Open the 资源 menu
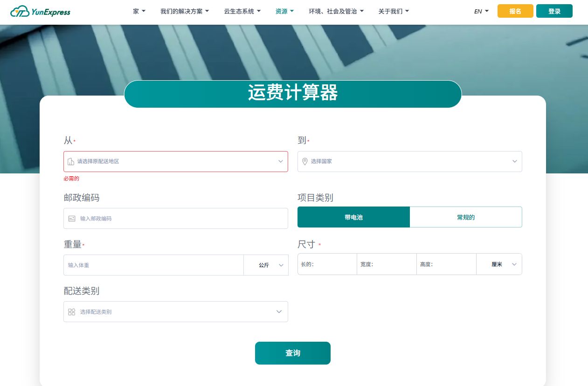Screen dimensions: 588x386 (284, 11)
